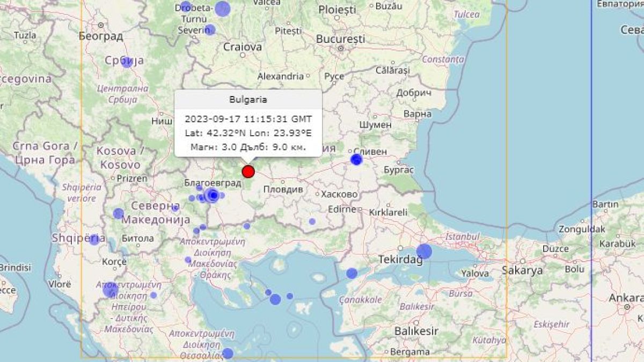
Task: Select the Ploiești city label
Action: (x=337, y=9)
